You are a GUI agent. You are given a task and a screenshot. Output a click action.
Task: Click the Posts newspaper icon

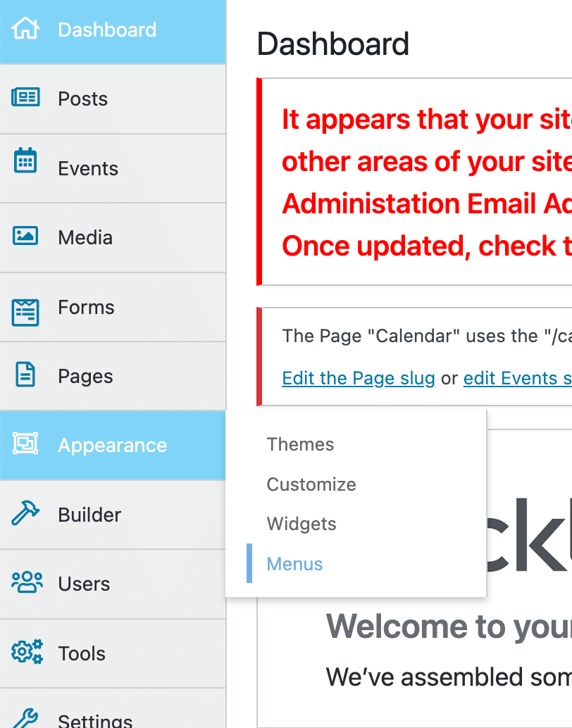[25, 98]
